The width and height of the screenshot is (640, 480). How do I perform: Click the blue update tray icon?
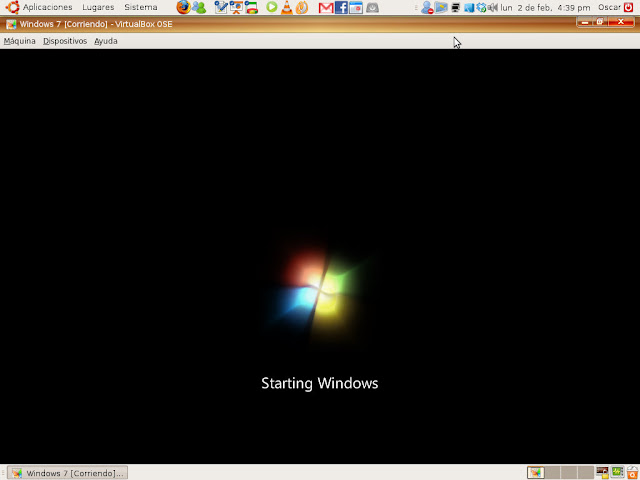point(481,7)
